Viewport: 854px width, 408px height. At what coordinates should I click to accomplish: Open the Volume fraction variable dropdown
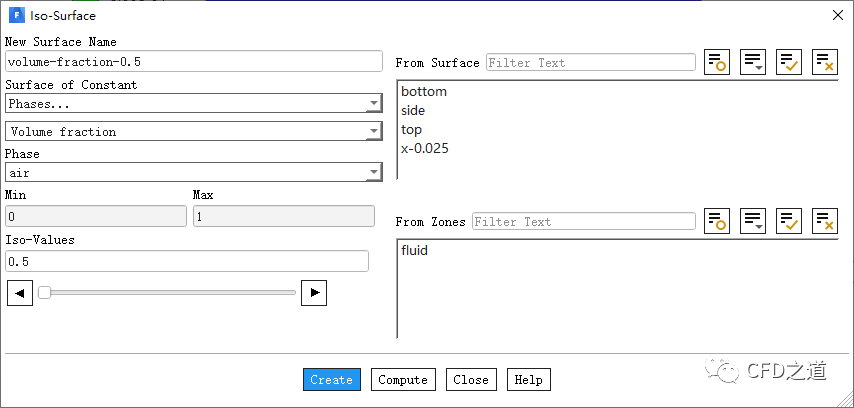click(193, 131)
